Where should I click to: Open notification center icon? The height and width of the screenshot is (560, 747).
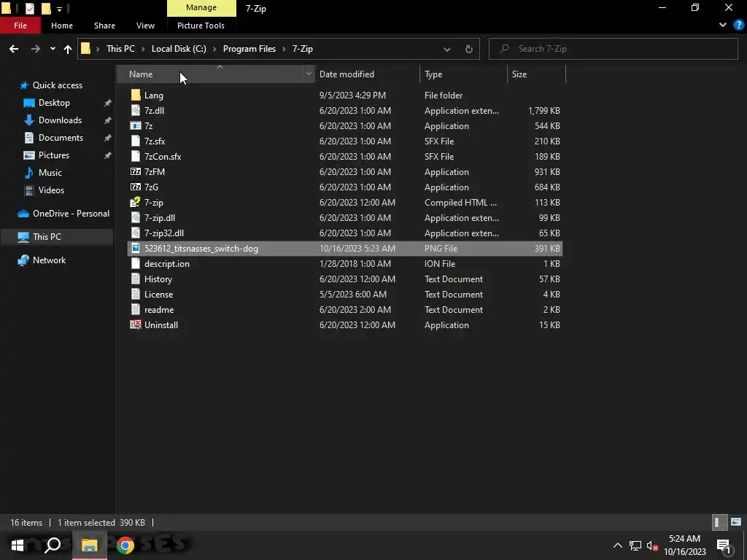pos(724,545)
